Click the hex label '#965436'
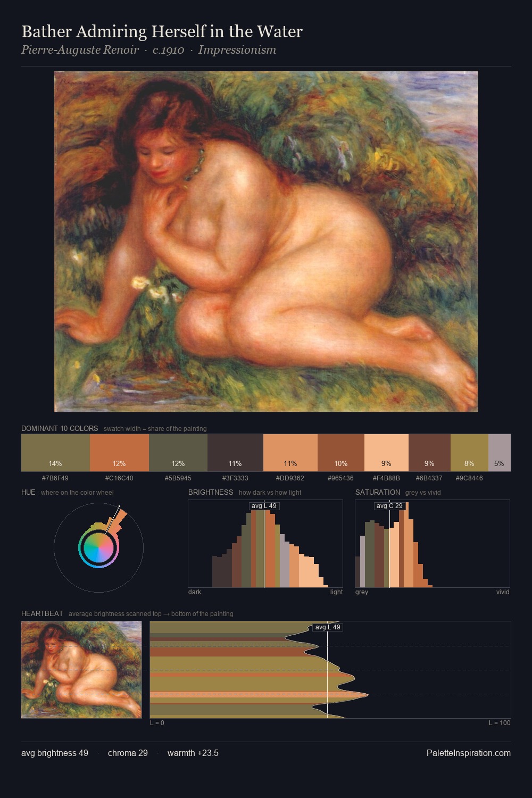 (341, 478)
